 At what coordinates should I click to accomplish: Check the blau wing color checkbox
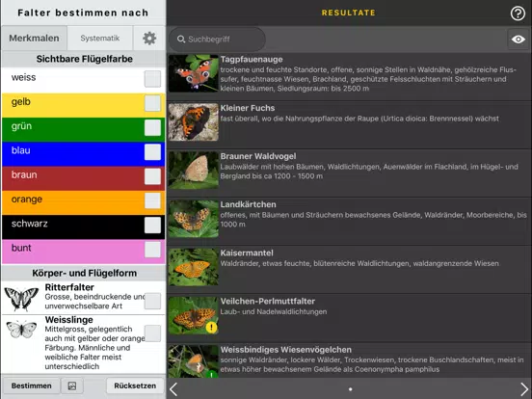coord(152,152)
